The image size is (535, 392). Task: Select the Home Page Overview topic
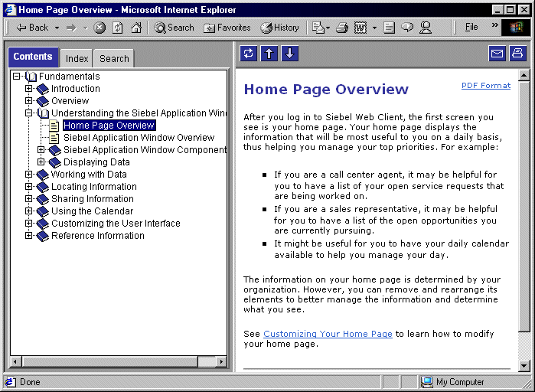(x=109, y=126)
